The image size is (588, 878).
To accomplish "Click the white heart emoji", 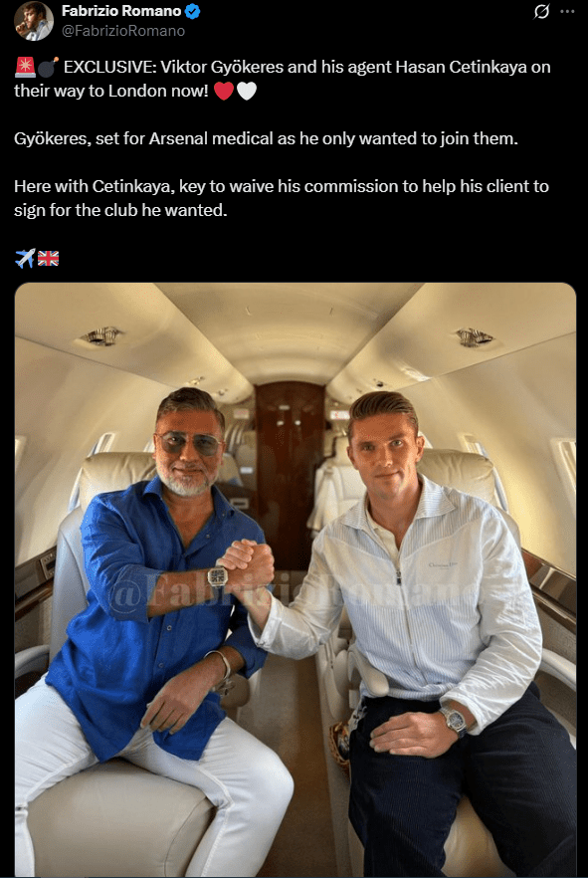I will 247,91.
